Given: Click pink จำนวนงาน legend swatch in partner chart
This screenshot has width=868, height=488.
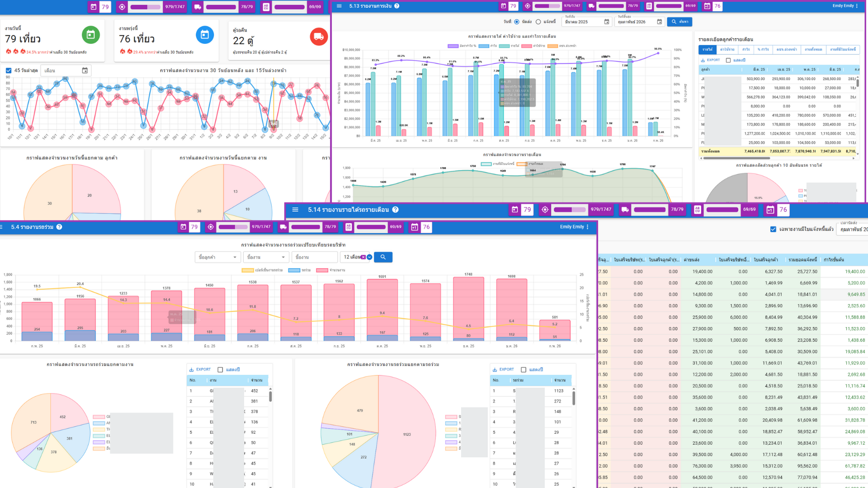Looking at the screenshot, I should pos(322,270).
